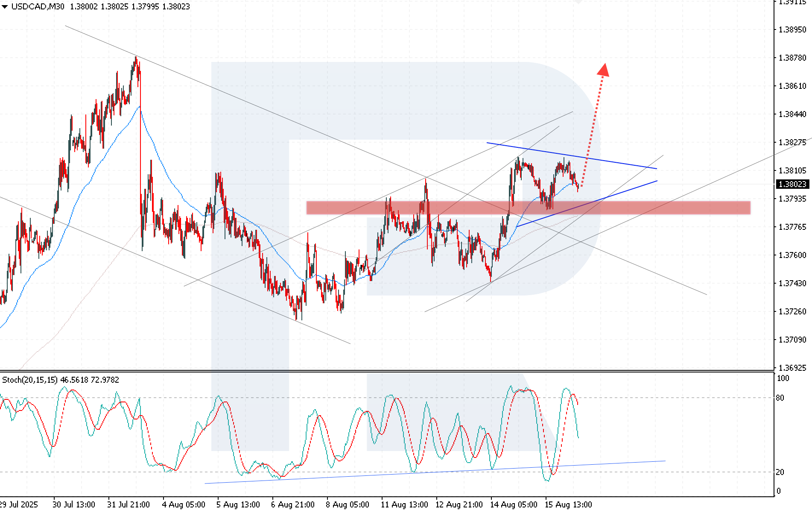812x513 pixels.
Task: Open the chart menu triangle beside USDCAD
Action: (5, 7)
